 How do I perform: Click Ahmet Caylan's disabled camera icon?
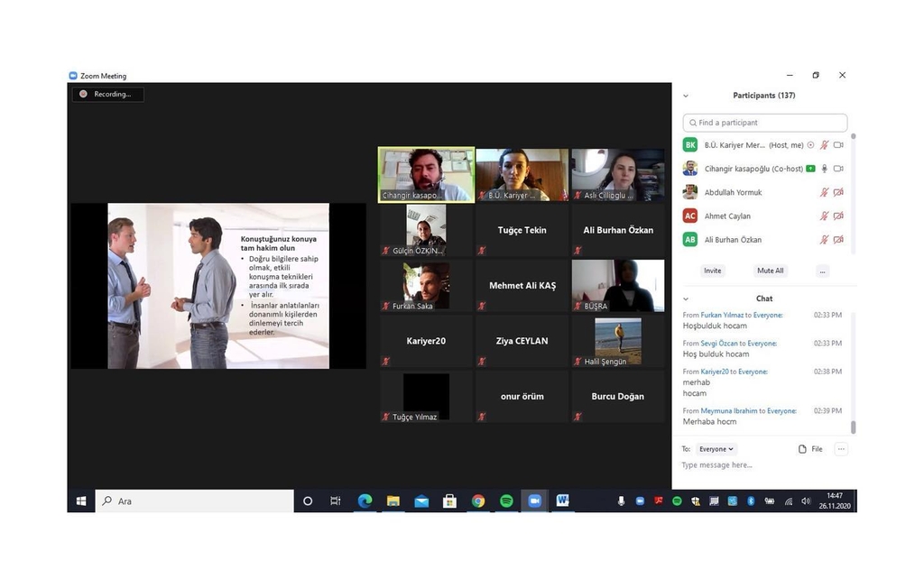click(x=838, y=216)
